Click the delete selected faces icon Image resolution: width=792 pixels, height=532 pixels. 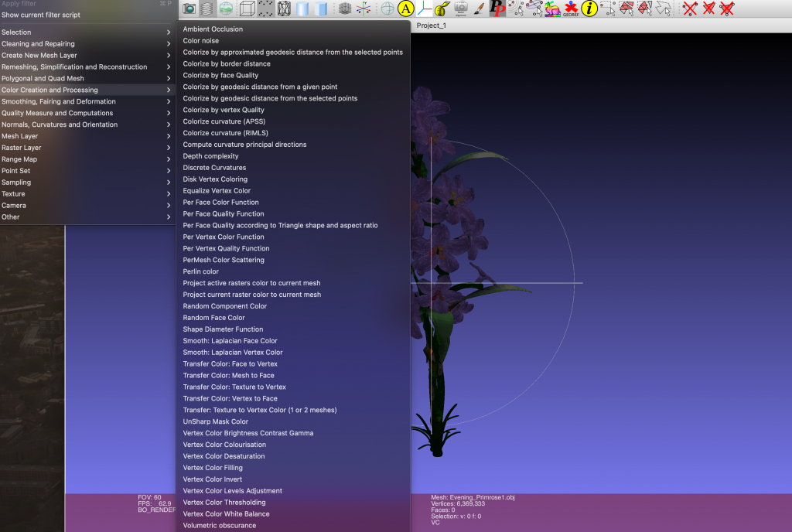[708, 8]
